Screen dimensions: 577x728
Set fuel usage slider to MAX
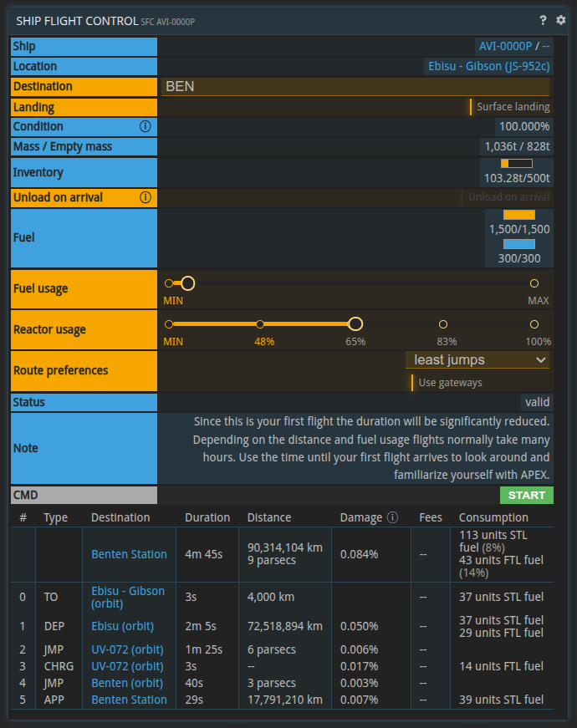tap(534, 283)
